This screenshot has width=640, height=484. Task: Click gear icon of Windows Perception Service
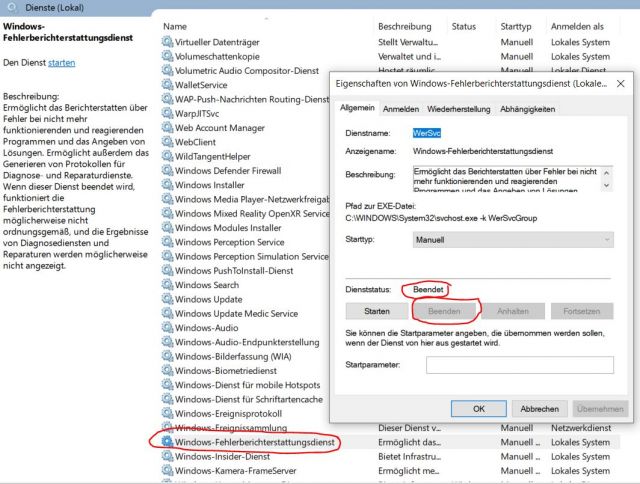tap(167, 242)
